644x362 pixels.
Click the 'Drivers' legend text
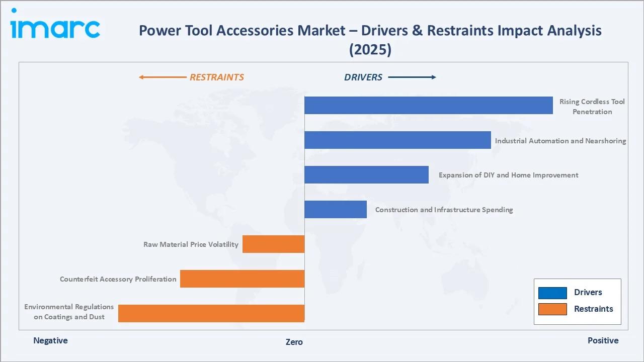(x=588, y=293)
